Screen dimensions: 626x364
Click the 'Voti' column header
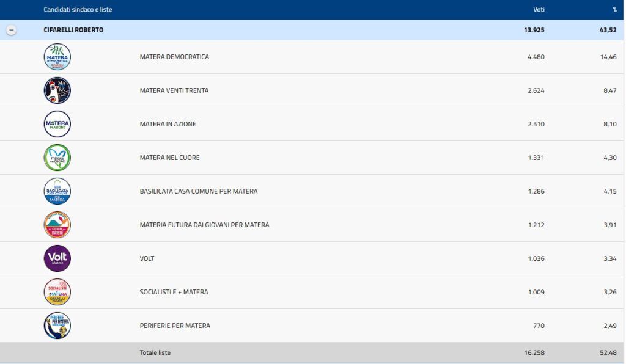click(539, 10)
